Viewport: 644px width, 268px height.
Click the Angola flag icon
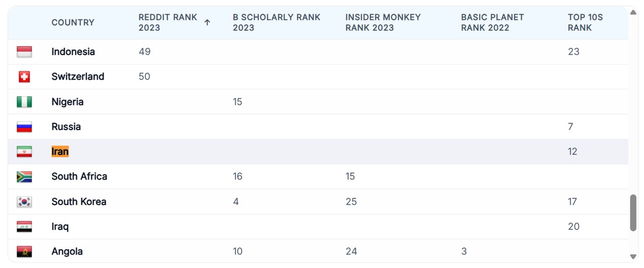(24, 251)
